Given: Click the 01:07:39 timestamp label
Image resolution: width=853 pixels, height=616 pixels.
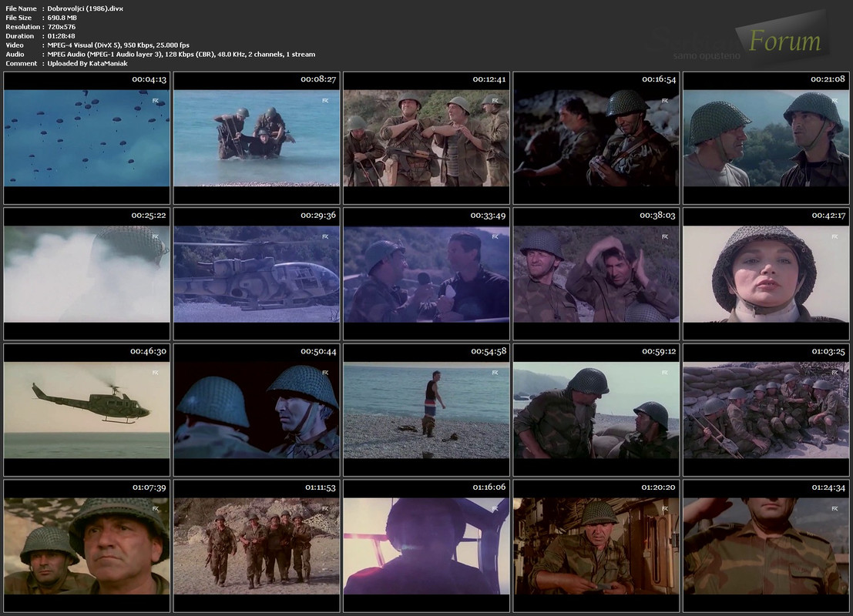Looking at the screenshot, I should click(x=149, y=487).
